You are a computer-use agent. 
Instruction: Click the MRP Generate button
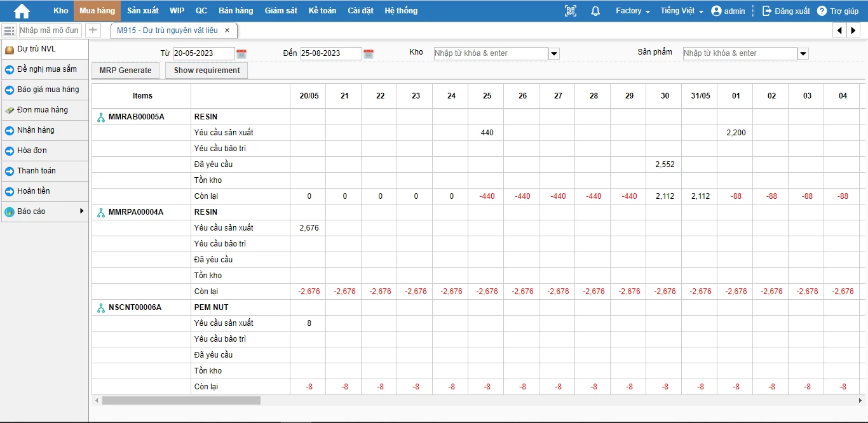point(126,70)
